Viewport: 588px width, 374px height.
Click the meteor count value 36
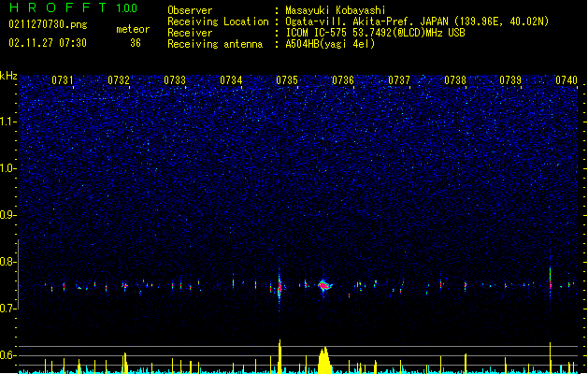click(x=136, y=43)
